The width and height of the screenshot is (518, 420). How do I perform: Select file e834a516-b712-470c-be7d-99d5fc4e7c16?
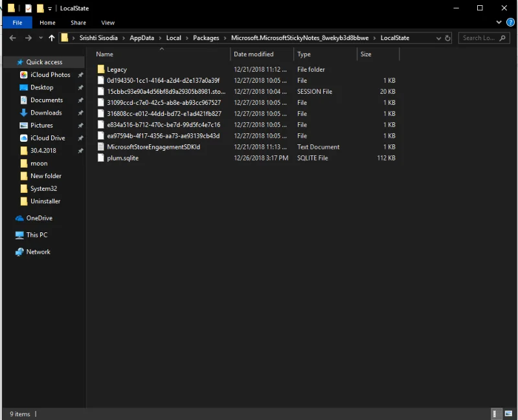(x=164, y=125)
